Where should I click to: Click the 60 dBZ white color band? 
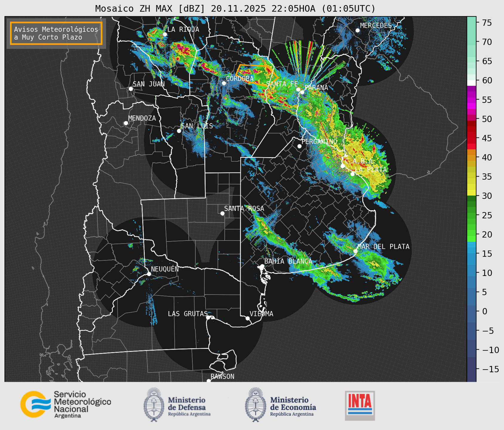click(x=471, y=83)
